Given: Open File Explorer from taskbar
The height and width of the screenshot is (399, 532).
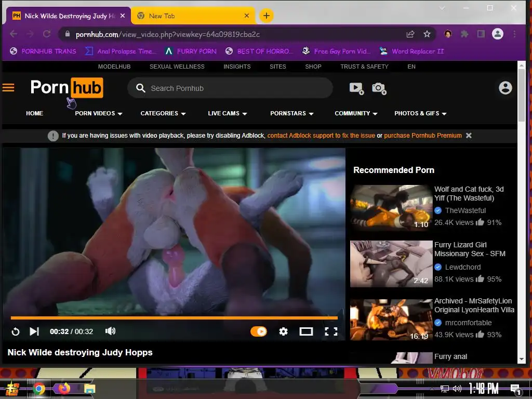Looking at the screenshot, I should click(x=89, y=389).
